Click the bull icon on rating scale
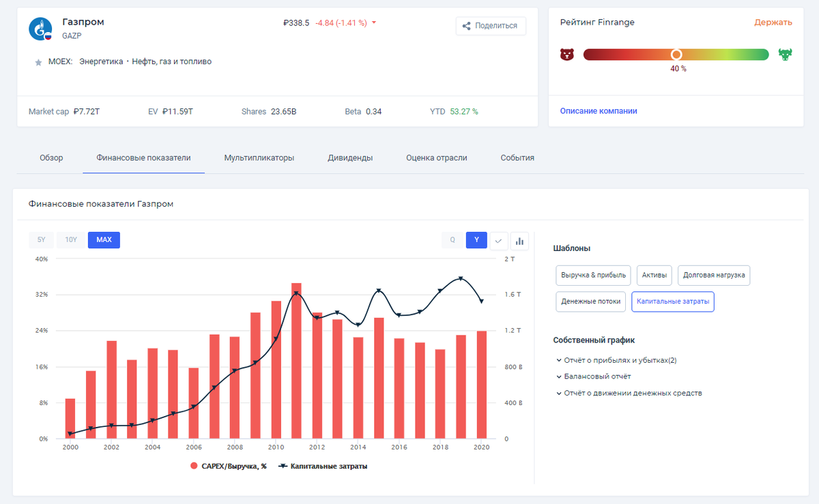This screenshot has height=504, width=819. click(785, 55)
